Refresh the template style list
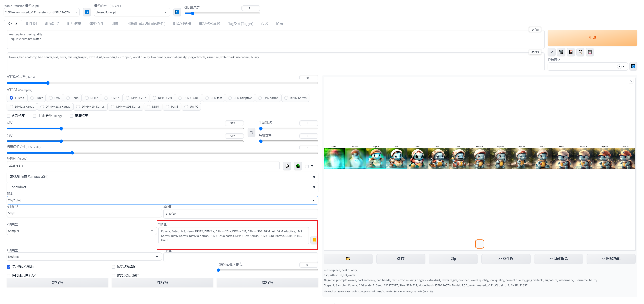Image resolution: width=644 pixels, height=304 pixels. coord(633,66)
